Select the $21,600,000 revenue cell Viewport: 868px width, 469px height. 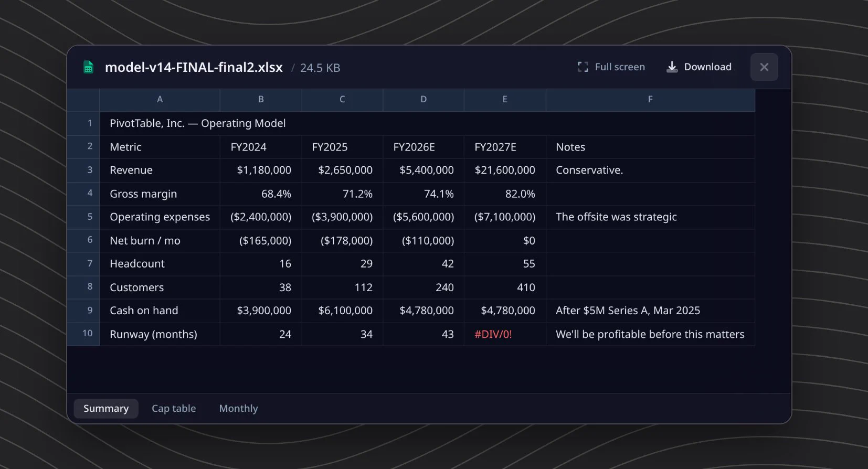pos(505,170)
